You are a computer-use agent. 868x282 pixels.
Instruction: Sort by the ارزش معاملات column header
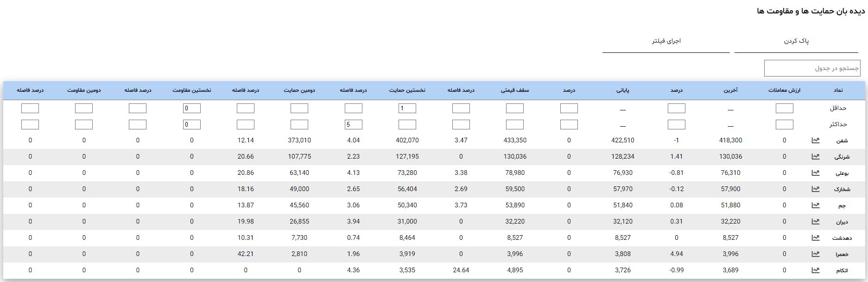pyautogui.click(x=784, y=90)
